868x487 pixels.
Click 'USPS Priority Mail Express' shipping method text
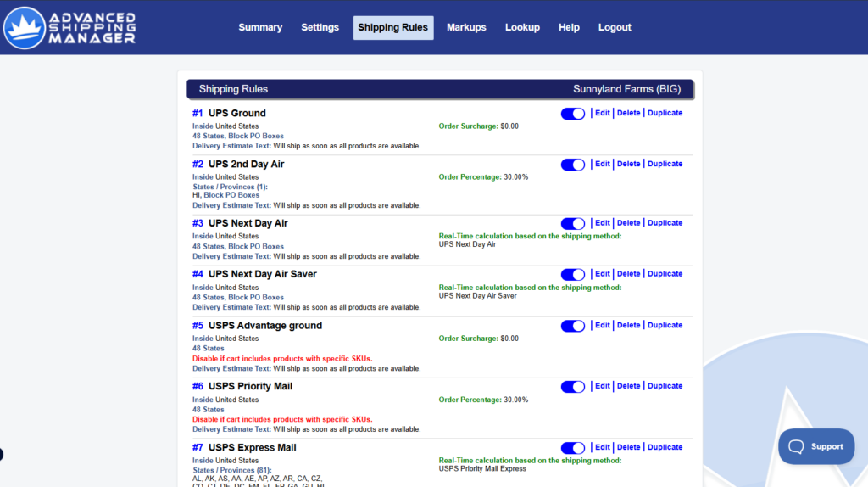point(482,469)
